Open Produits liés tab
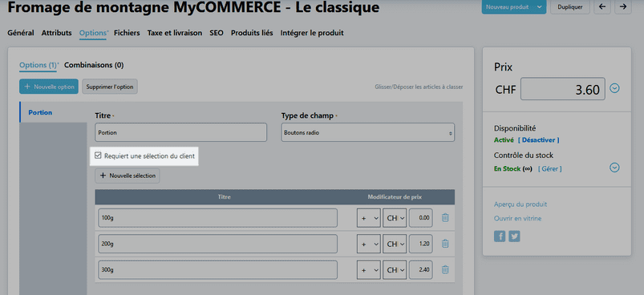Viewport: 644px width, 295px height. pyautogui.click(x=252, y=33)
